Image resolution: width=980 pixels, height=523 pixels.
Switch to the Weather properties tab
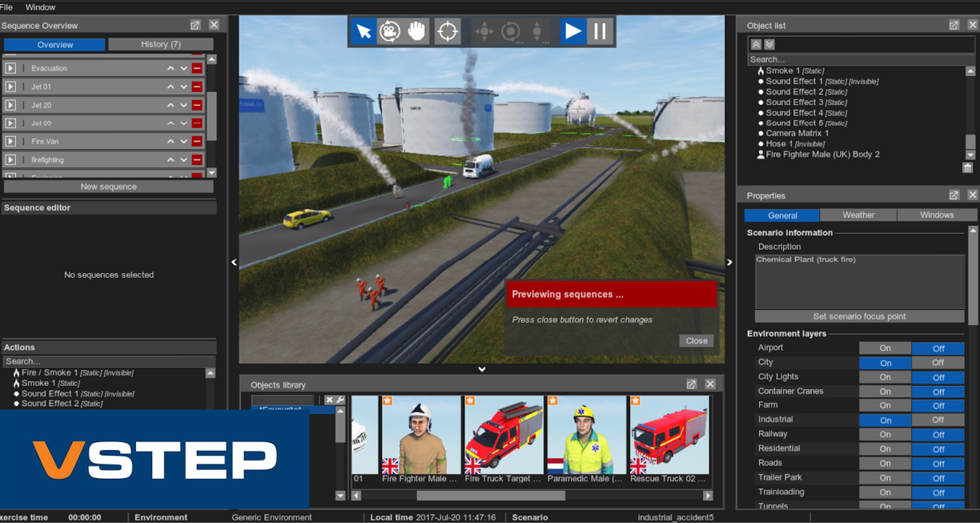[x=858, y=215]
